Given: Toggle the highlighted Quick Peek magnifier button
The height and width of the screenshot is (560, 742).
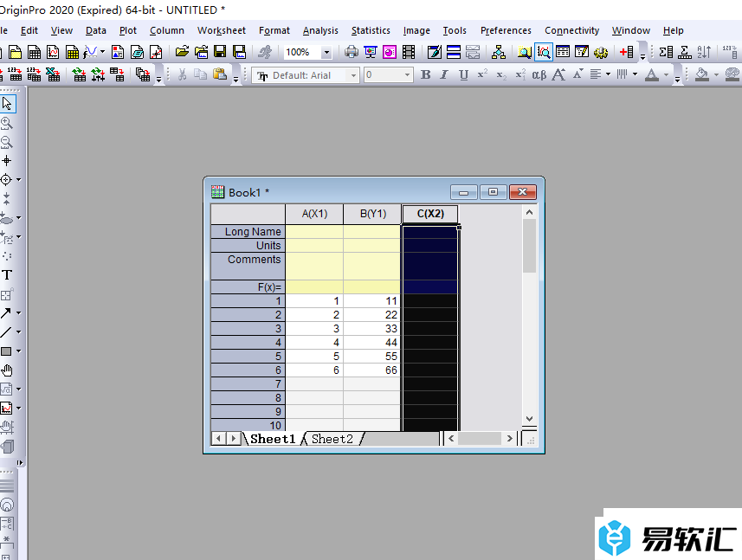Looking at the screenshot, I should click(x=544, y=52).
